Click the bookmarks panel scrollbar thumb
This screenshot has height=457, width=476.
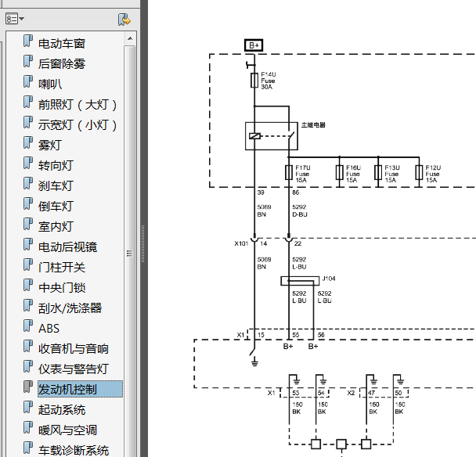(x=130, y=253)
